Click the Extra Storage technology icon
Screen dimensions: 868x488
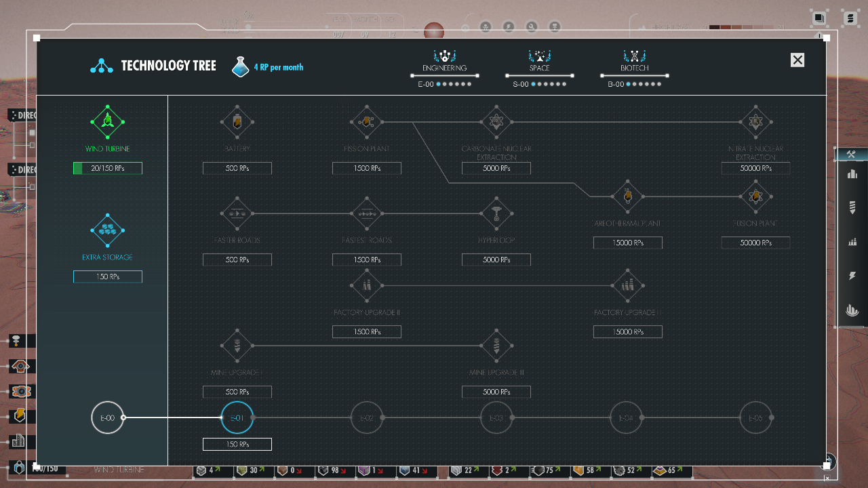click(x=107, y=231)
